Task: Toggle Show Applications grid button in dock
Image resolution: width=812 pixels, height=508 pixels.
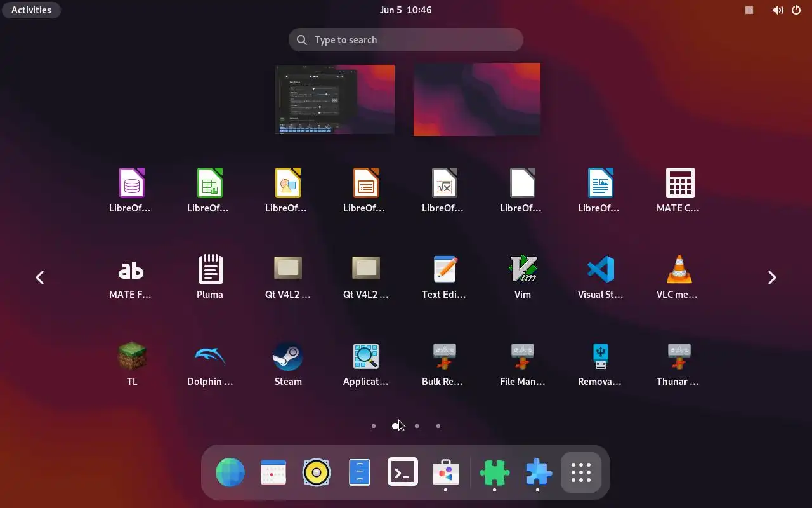Action: tap(581, 472)
